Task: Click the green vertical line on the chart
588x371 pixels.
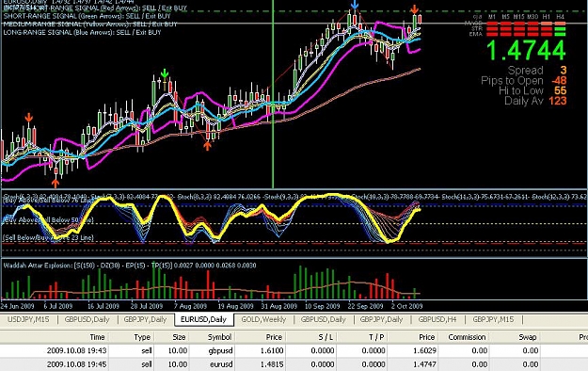Action: [x=273, y=94]
